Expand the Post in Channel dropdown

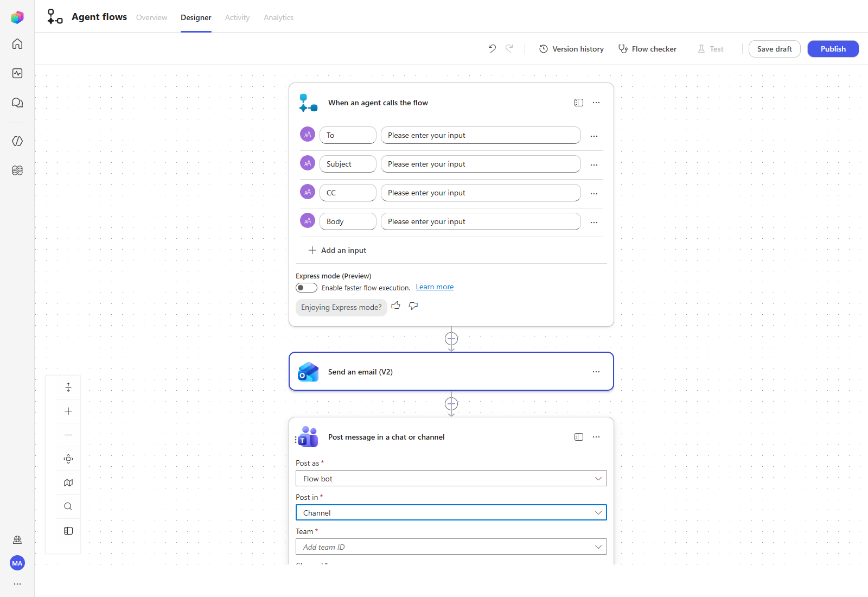point(451,513)
